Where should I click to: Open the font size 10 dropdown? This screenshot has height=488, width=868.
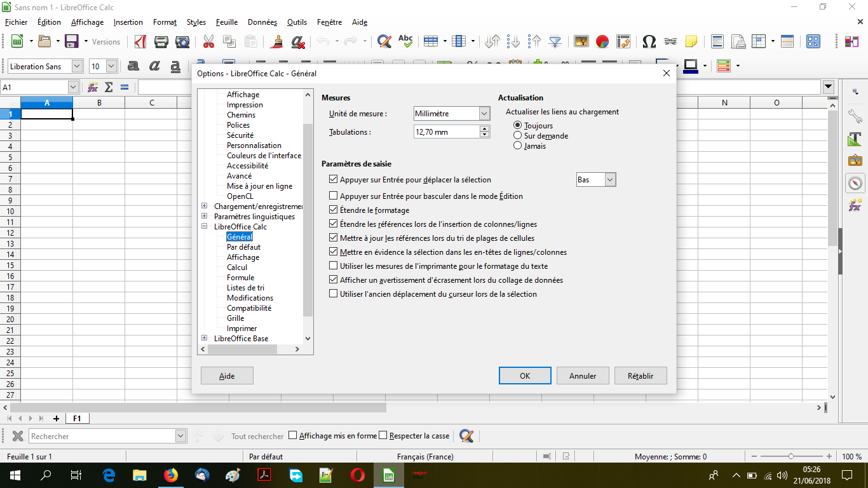click(111, 66)
